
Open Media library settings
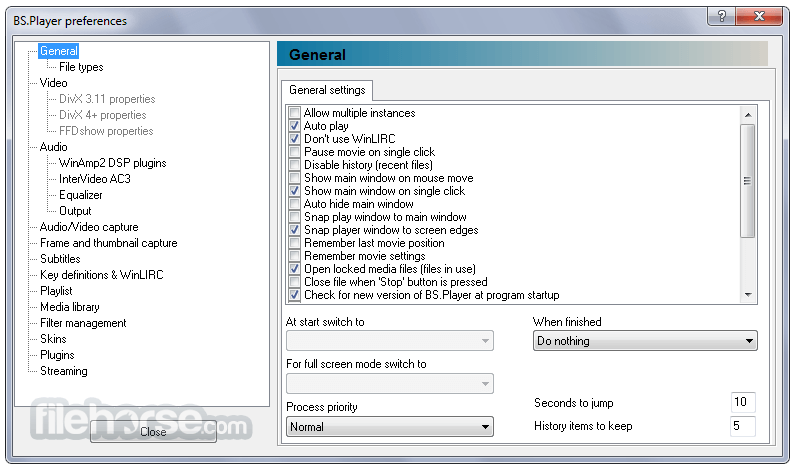point(69,307)
